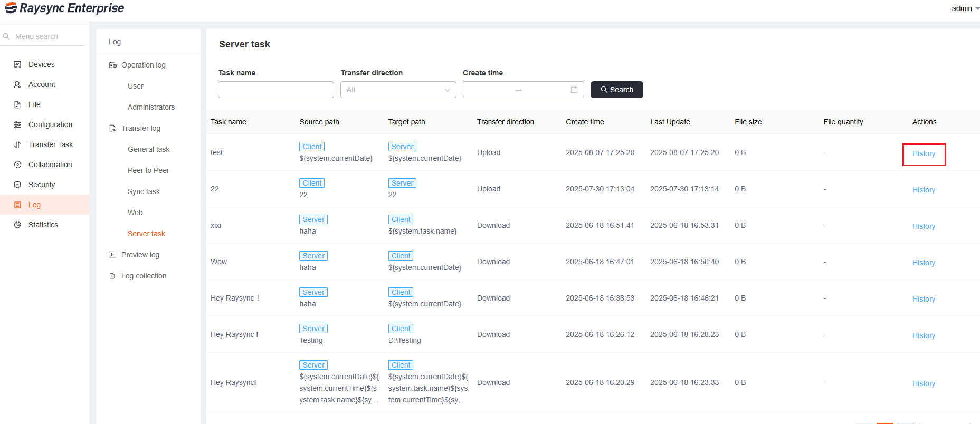
Task: Click the Statistics pie chart icon
Action: [x=17, y=225]
